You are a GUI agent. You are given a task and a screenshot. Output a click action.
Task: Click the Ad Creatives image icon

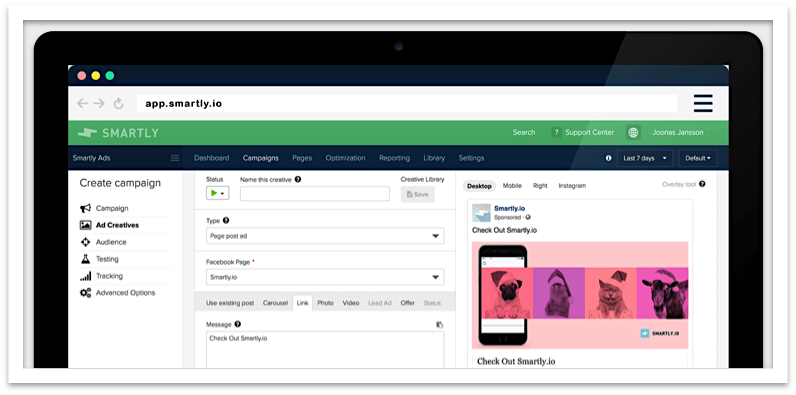tap(85, 225)
